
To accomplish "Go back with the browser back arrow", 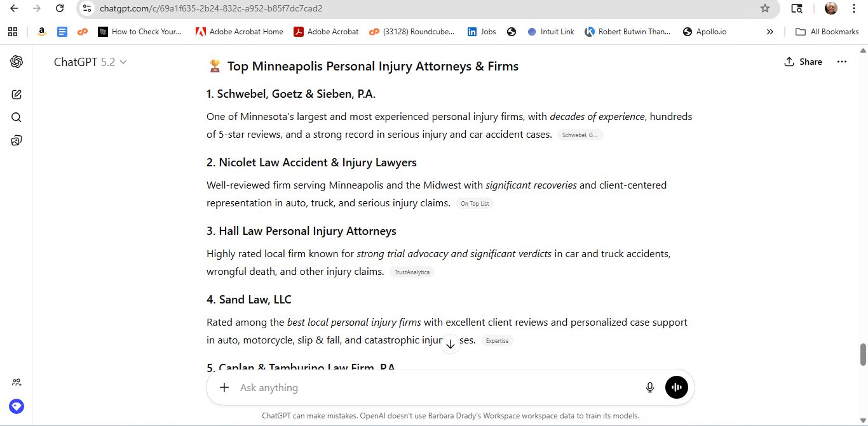I will [14, 8].
